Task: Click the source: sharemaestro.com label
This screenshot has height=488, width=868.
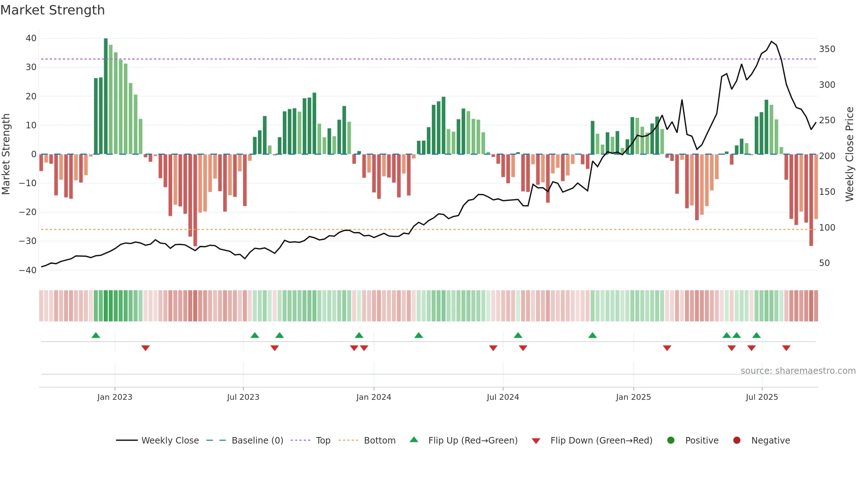Action: pos(798,371)
